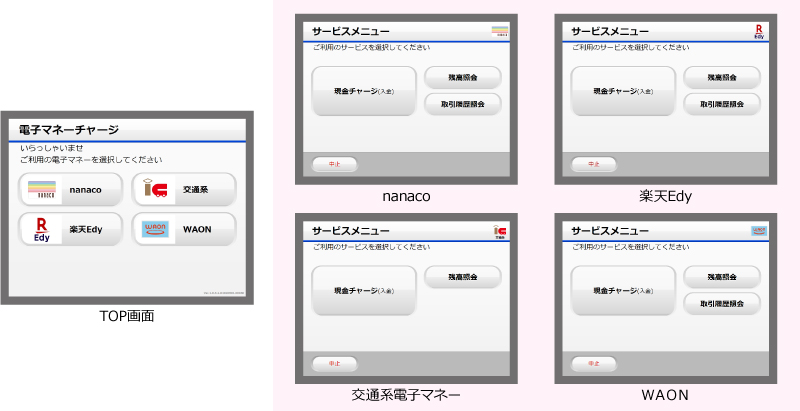Click the 電子マネーチャージ title text
The height and width of the screenshot is (411, 800).
(x=69, y=130)
